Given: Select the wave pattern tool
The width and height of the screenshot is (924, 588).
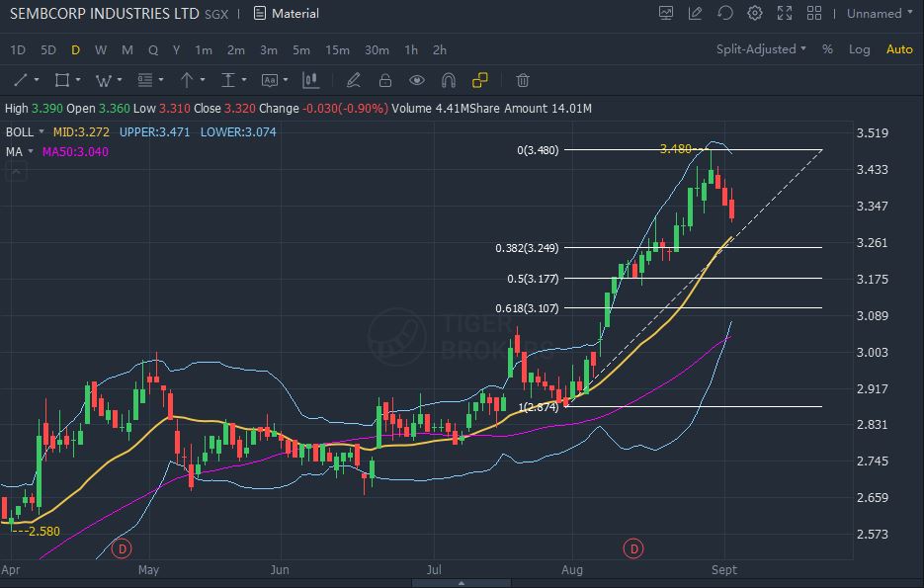Looking at the screenshot, I should tap(103, 80).
